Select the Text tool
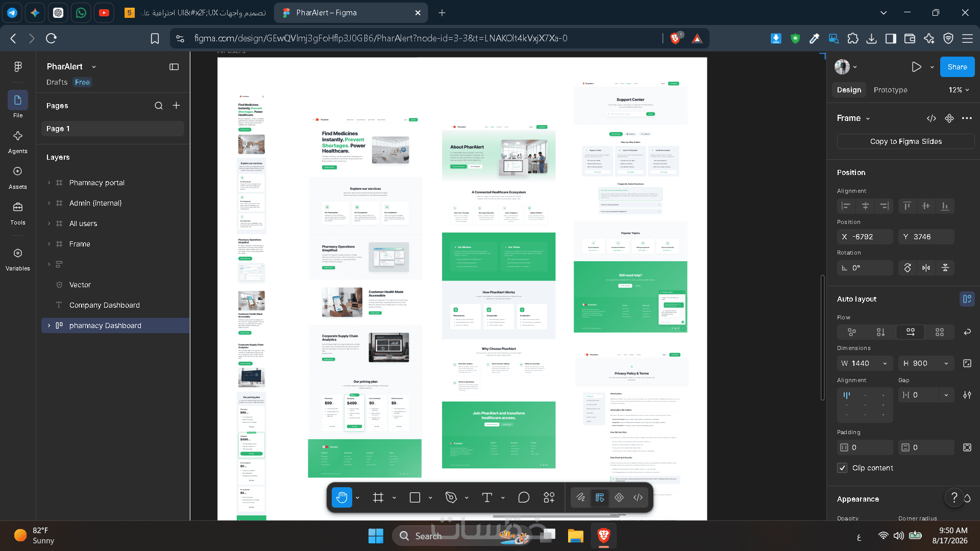The image size is (980, 551). point(487,497)
